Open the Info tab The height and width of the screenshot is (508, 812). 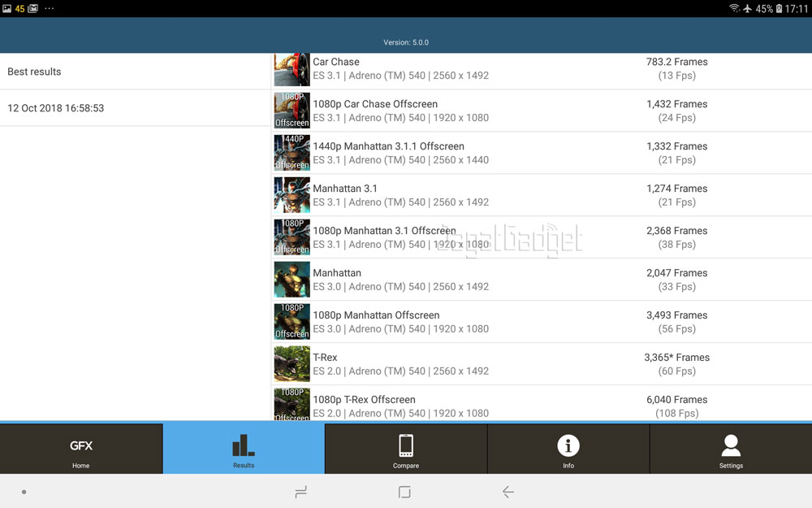(568, 449)
